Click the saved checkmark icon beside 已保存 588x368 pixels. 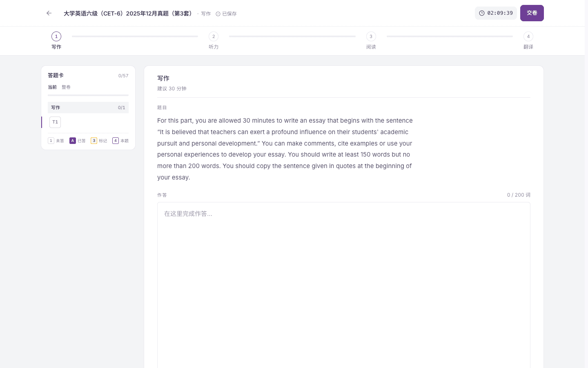pos(218,14)
